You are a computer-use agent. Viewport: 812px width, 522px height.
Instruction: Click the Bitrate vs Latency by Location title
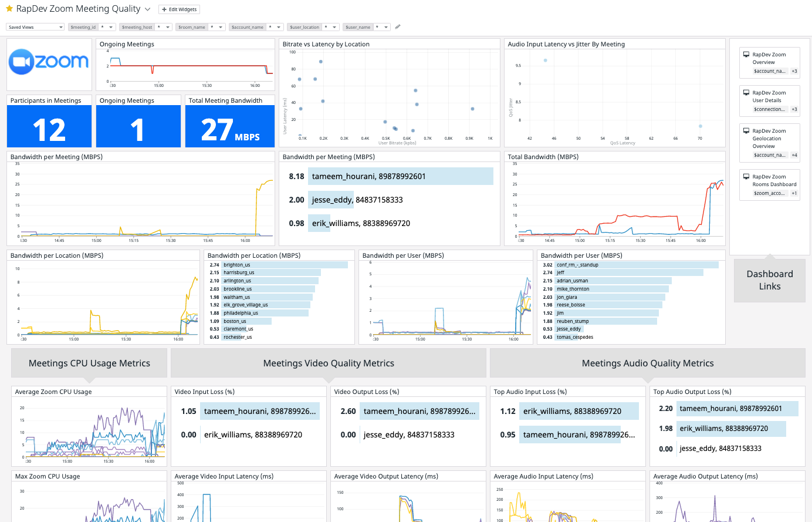326,44
